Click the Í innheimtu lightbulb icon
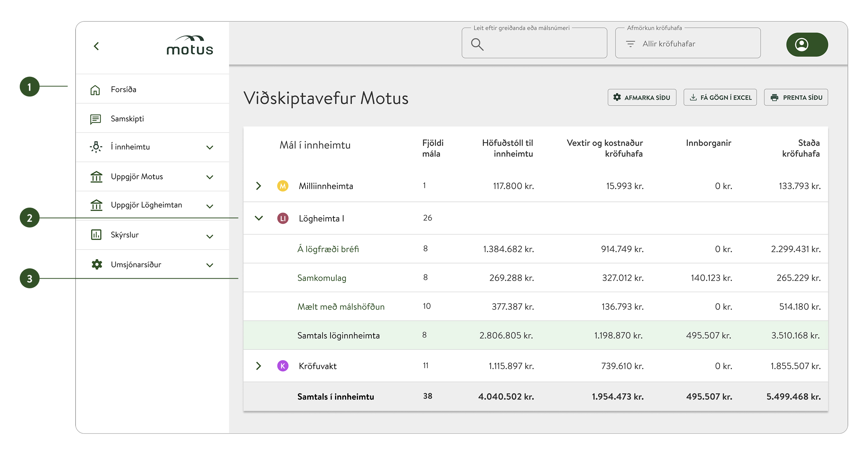Screen dimensions: 868x455 [96, 147]
